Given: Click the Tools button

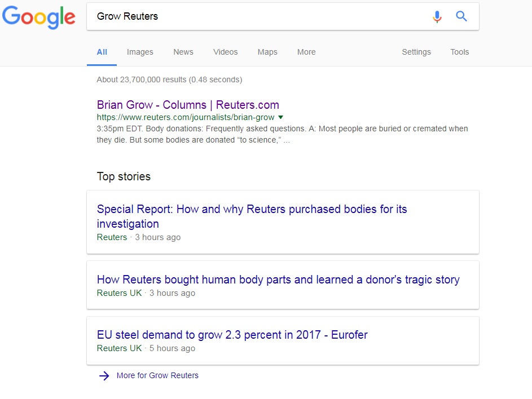Looking at the screenshot, I should pyautogui.click(x=459, y=52).
